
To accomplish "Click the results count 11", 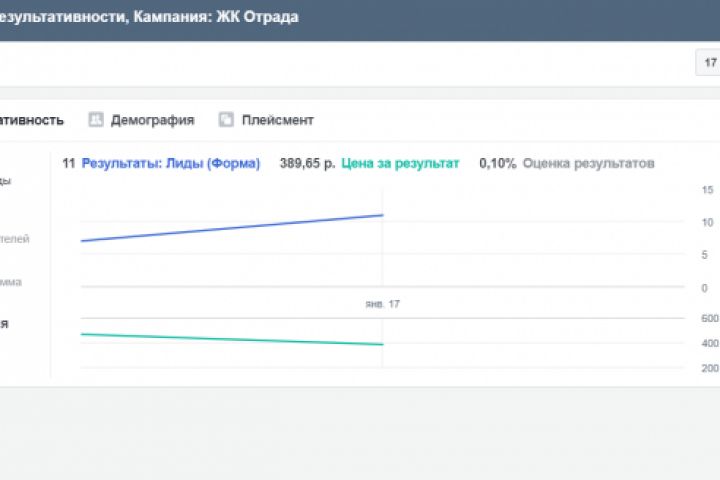I will (69, 163).
